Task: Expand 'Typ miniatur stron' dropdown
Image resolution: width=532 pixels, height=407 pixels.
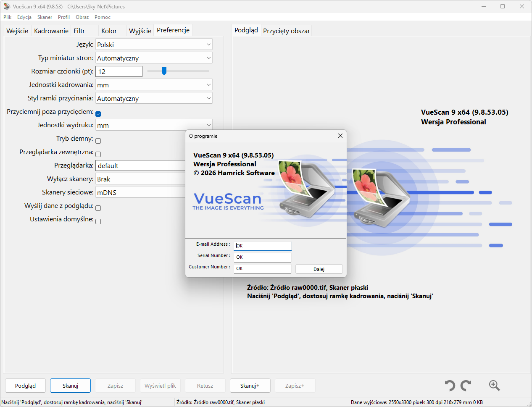Action: pyautogui.click(x=154, y=58)
